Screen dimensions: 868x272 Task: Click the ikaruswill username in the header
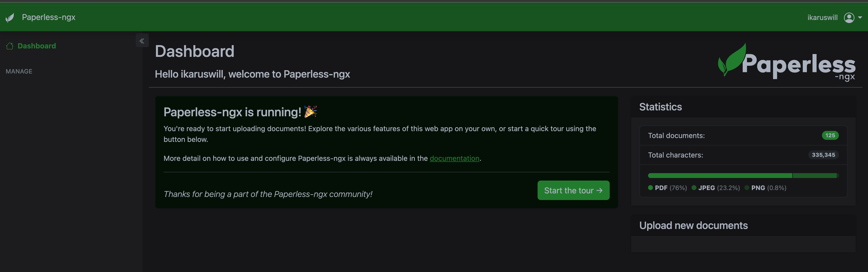click(x=822, y=17)
